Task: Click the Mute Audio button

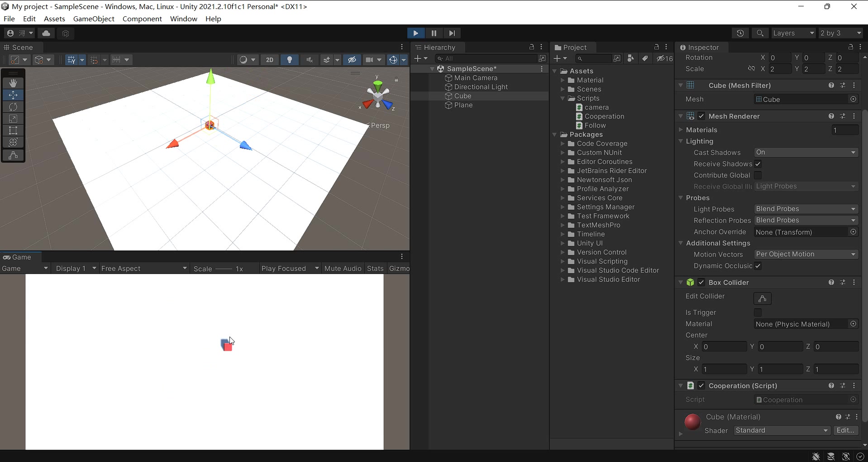Action: pos(343,269)
